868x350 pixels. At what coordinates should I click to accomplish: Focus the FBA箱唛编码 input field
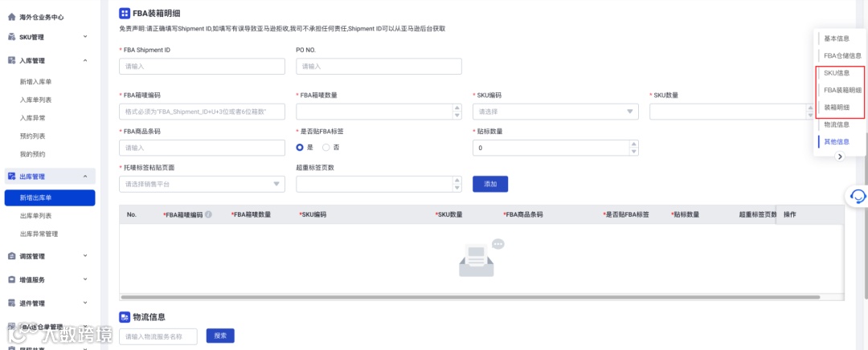click(202, 112)
